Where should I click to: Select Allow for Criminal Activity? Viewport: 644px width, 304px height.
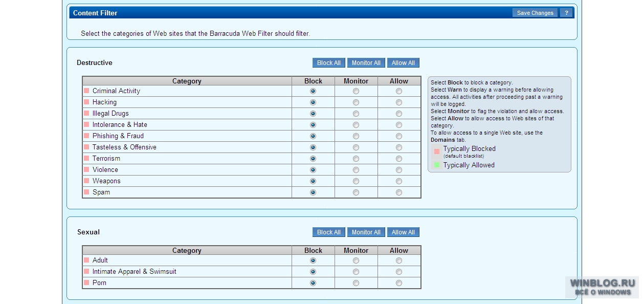coord(399,91)
